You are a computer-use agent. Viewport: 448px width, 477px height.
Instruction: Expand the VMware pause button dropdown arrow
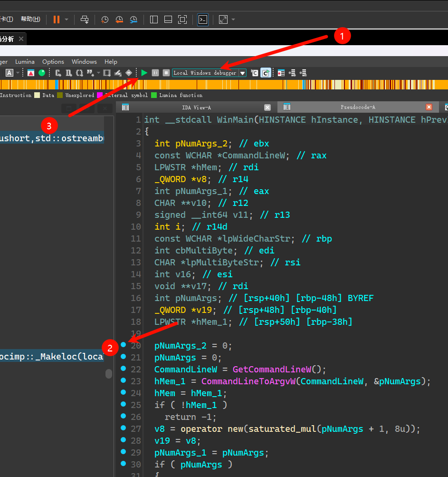click(67, 19)
